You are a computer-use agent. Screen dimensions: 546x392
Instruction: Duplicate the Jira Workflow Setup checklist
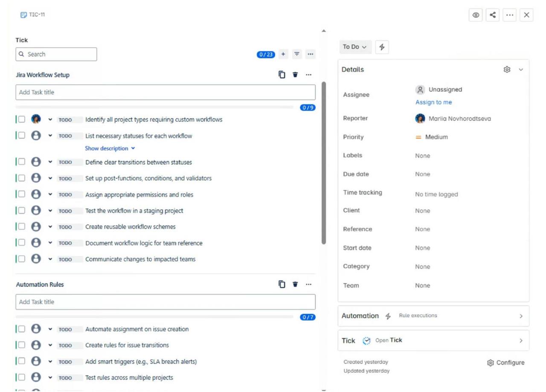pyautogui.click(x=282, y=74)
